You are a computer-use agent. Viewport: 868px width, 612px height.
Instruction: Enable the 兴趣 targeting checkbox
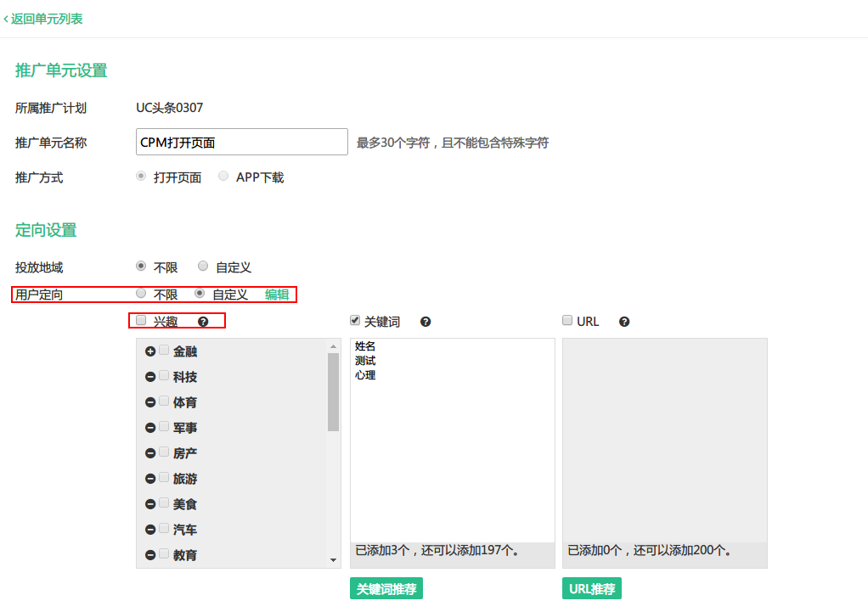coord(142,321)
